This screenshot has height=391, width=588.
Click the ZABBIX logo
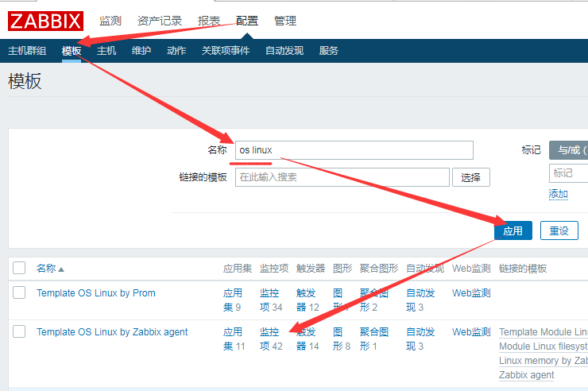pos(45,21)
